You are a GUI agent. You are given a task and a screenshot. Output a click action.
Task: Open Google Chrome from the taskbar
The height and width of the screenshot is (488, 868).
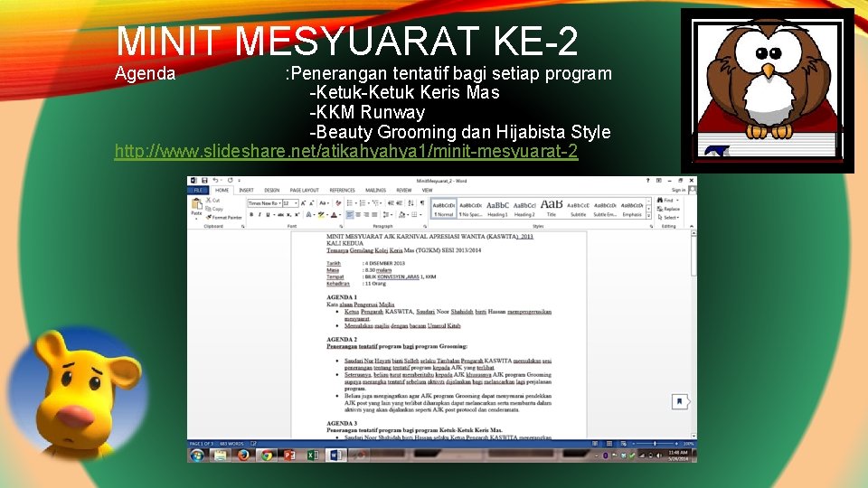click(266, 455)
